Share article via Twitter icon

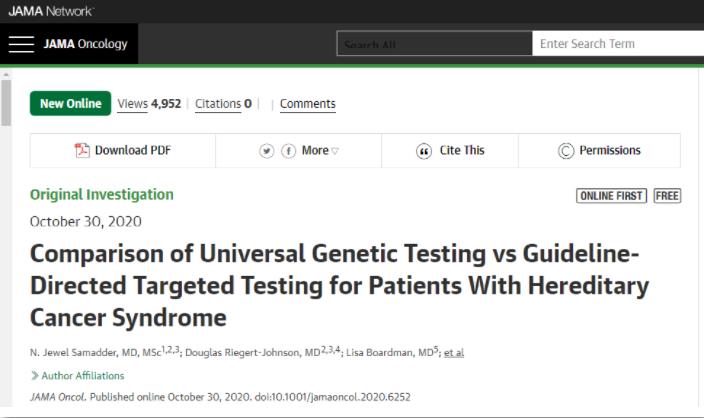(x=267, y=151)
